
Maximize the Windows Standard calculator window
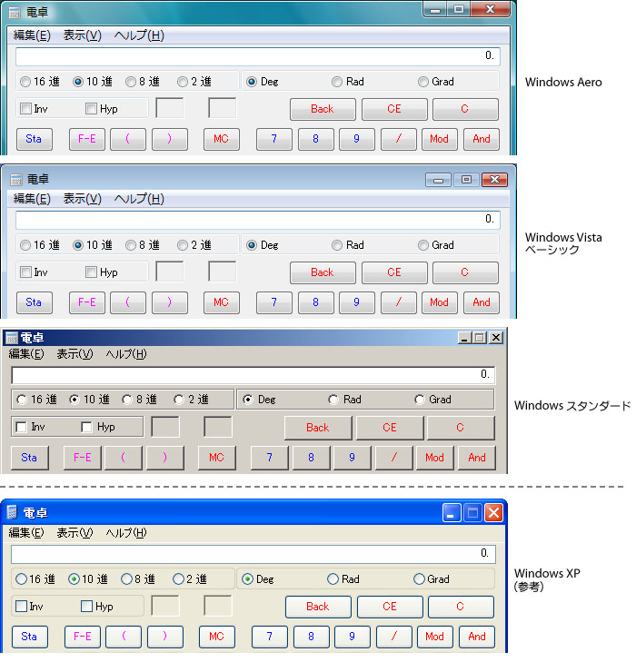[479, 338]
